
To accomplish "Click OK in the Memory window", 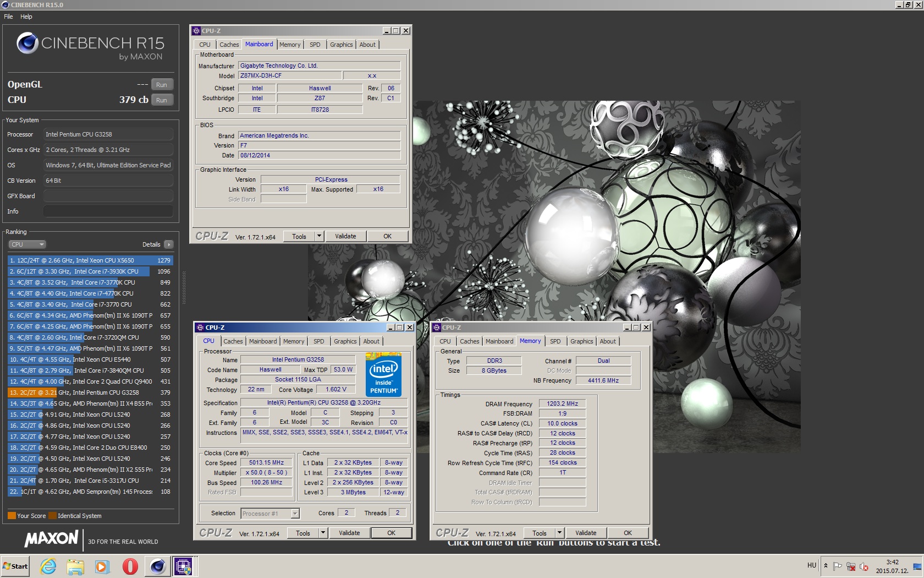I will (628, 533).
